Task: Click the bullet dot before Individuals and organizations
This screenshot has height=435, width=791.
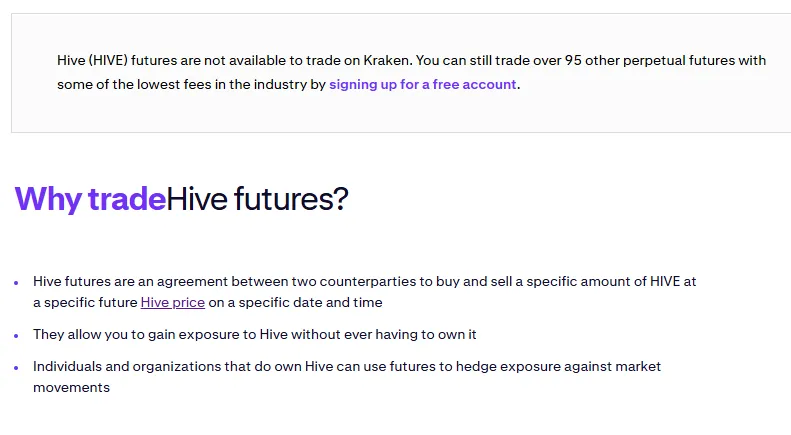Action: click(16, 368)
